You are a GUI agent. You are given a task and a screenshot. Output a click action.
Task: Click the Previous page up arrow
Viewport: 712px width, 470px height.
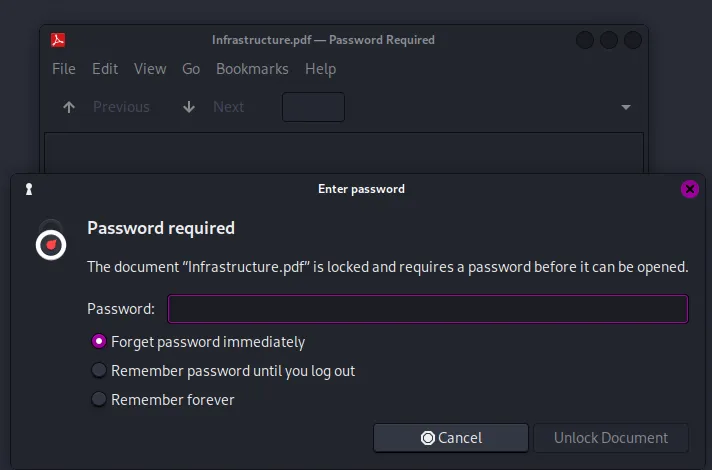point(69,107)
